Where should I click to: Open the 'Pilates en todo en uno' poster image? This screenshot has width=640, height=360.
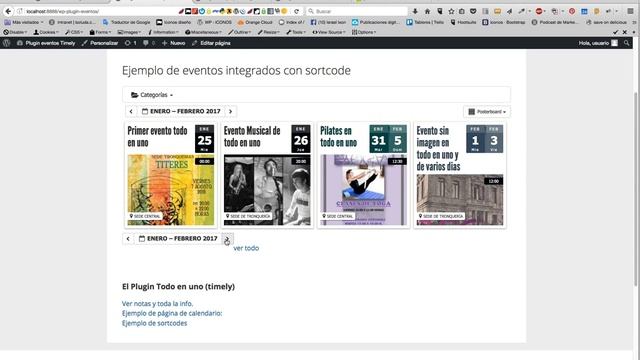point(363,190)
